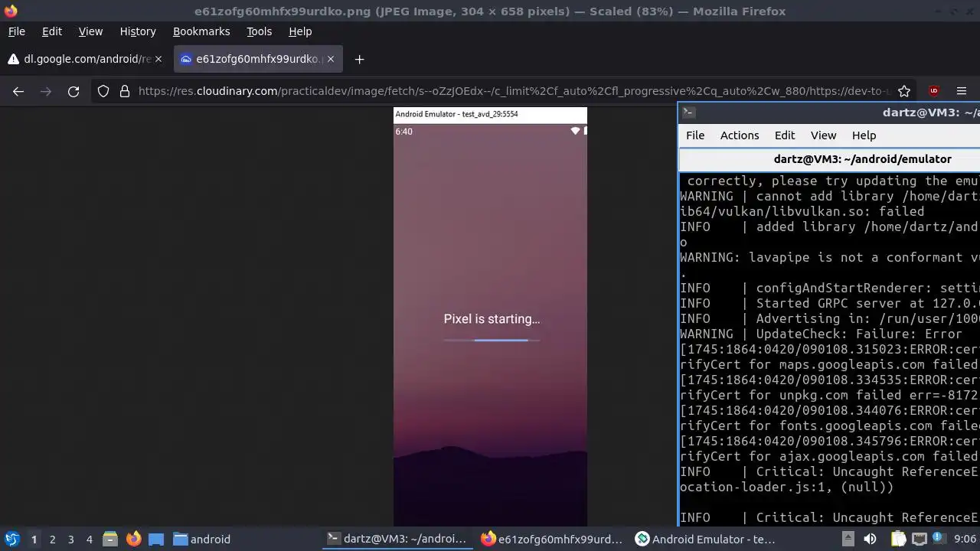The image size is (980, 551).
Task: Click the blue desktop icon in the panel
Action: [x=156, y=539]
